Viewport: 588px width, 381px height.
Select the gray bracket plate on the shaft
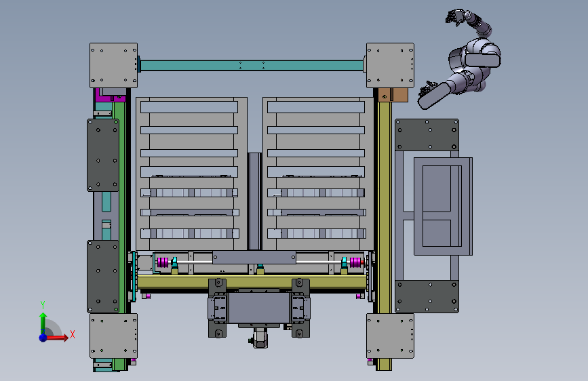coord(254,258)
